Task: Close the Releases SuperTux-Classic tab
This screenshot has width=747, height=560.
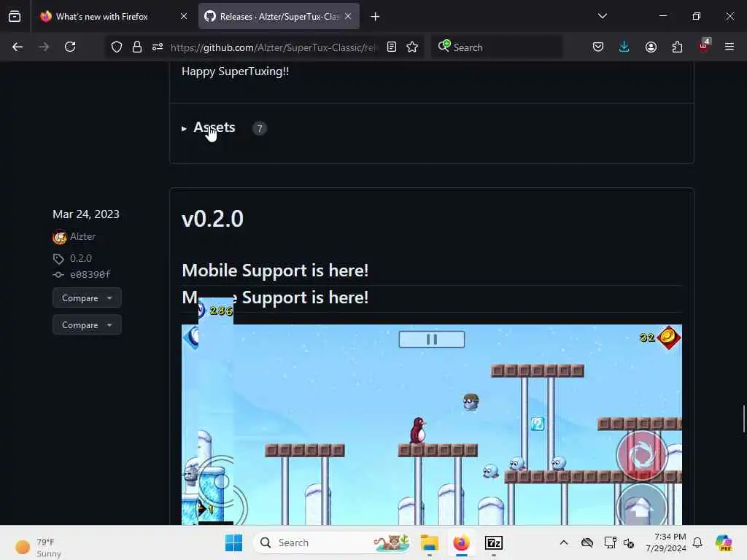Action: (x=348, y=17)
